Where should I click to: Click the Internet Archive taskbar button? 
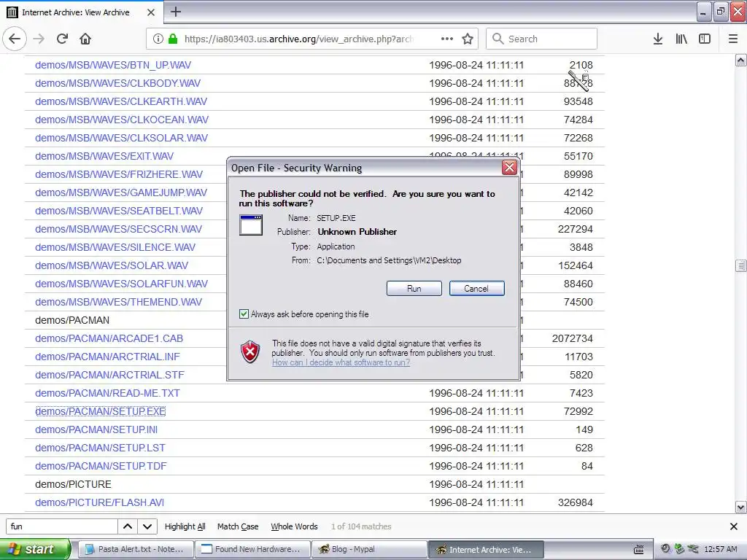(486, 549)
